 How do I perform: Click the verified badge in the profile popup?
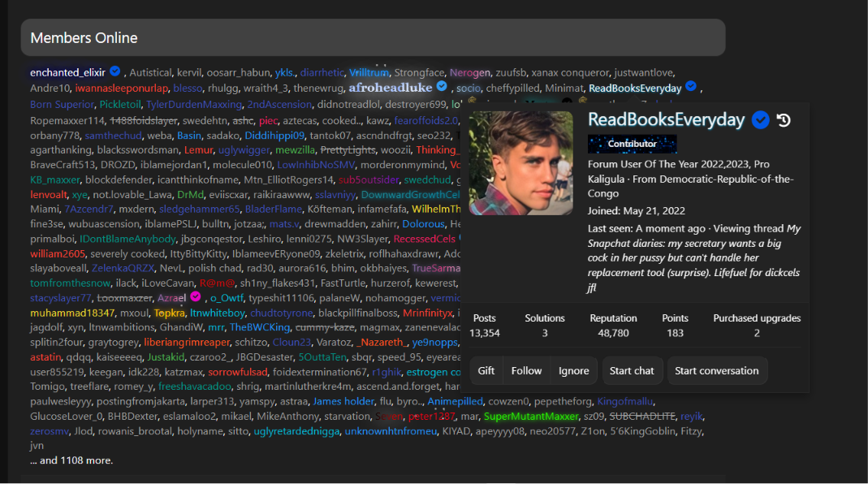click(x=761, y=120)
